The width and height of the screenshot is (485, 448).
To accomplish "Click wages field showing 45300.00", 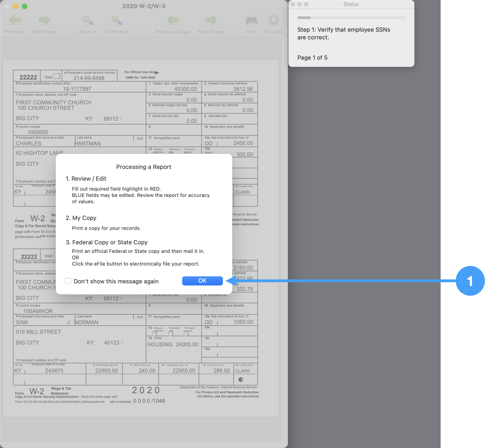I will click(x=185, y=89).
